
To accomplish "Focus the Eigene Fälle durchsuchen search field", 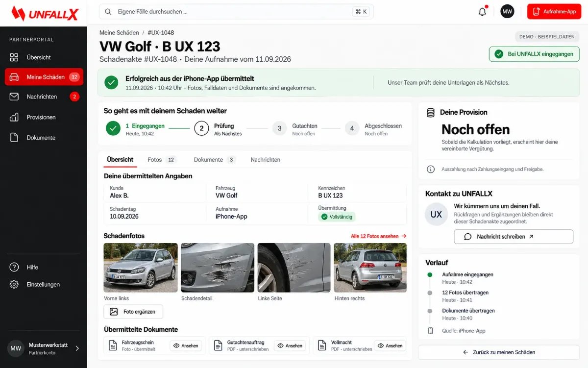I will click(x=236, y=12).
